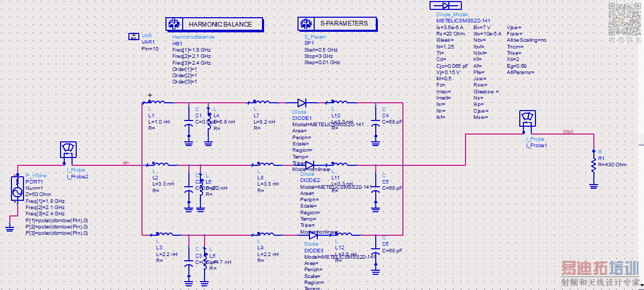Select the Rs=20 Ohm diode parameter
This screenshot has width=644, height=290.
click(449, 33)
